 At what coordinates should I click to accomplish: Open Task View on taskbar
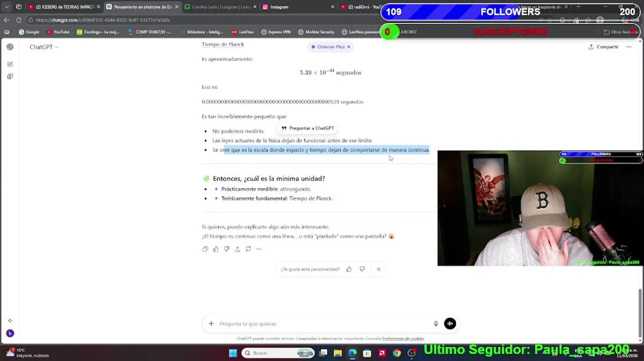pyautogui.click(x=324, y=353)
